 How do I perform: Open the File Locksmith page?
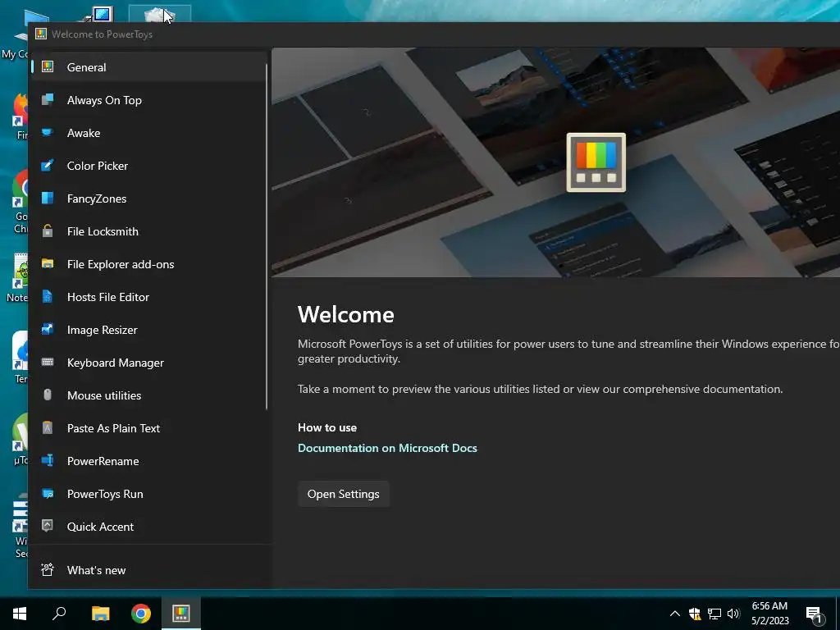[x=149, y=231]
